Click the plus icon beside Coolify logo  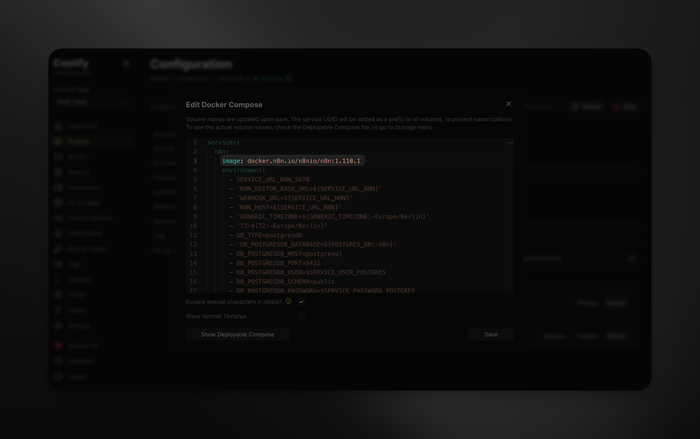[x=126, y=64]
